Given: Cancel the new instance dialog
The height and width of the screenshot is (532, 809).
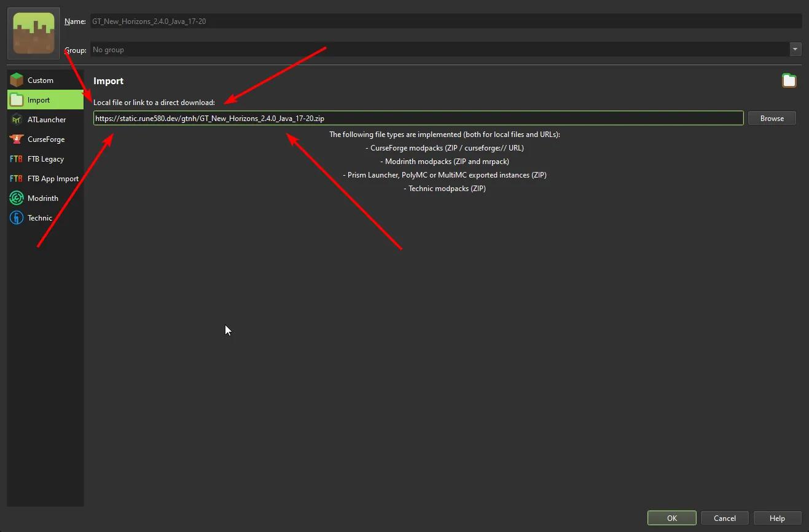Looking at the screenshot, I should point(725,518).
